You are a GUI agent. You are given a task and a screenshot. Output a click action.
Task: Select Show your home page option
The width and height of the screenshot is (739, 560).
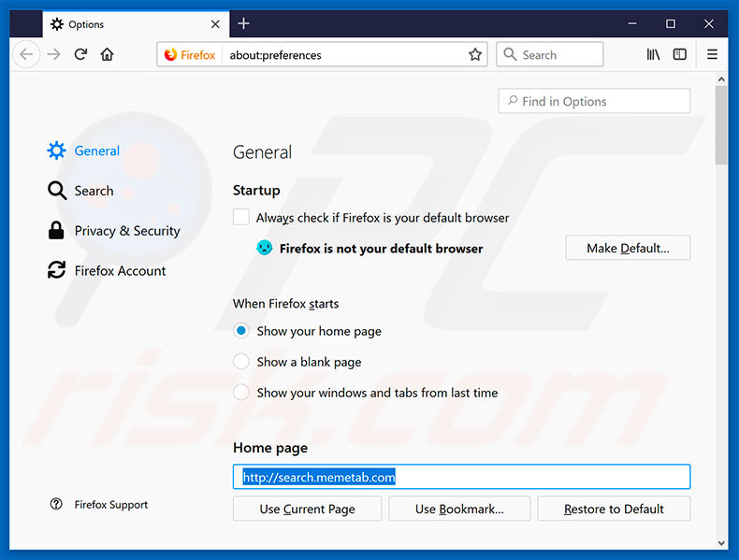(241, 331)
